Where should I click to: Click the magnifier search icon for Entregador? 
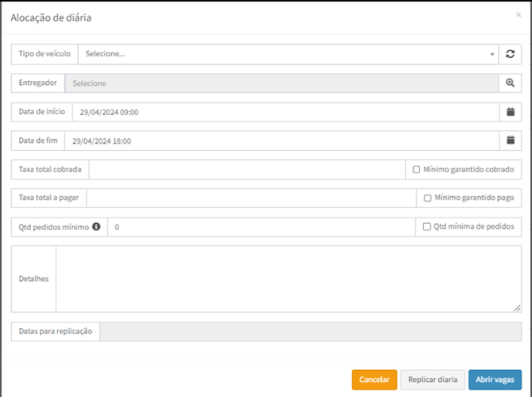click(511, 83)
